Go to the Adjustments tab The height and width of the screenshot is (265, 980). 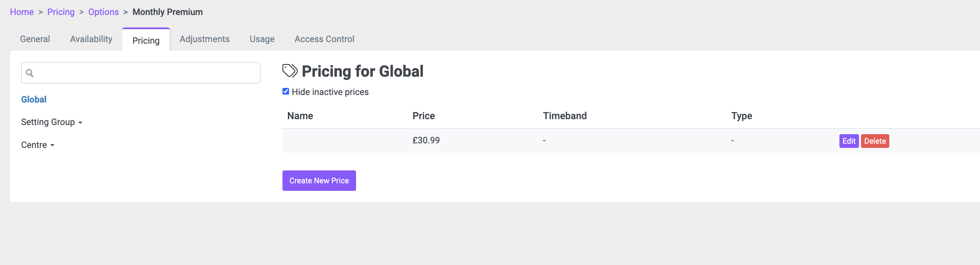click(205, 39)
